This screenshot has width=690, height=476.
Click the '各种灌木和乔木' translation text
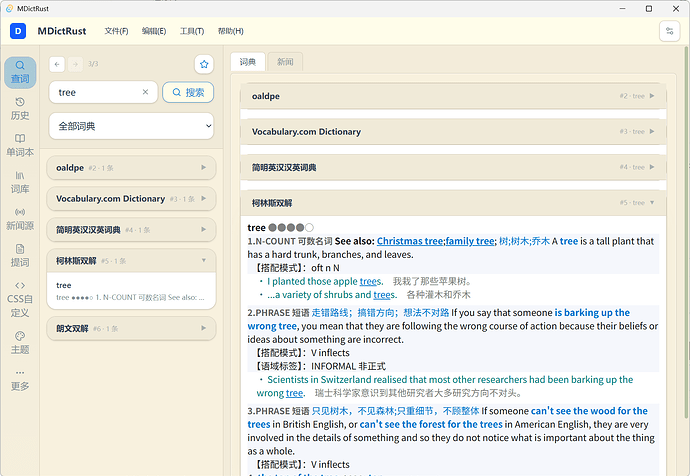point(438,295)
